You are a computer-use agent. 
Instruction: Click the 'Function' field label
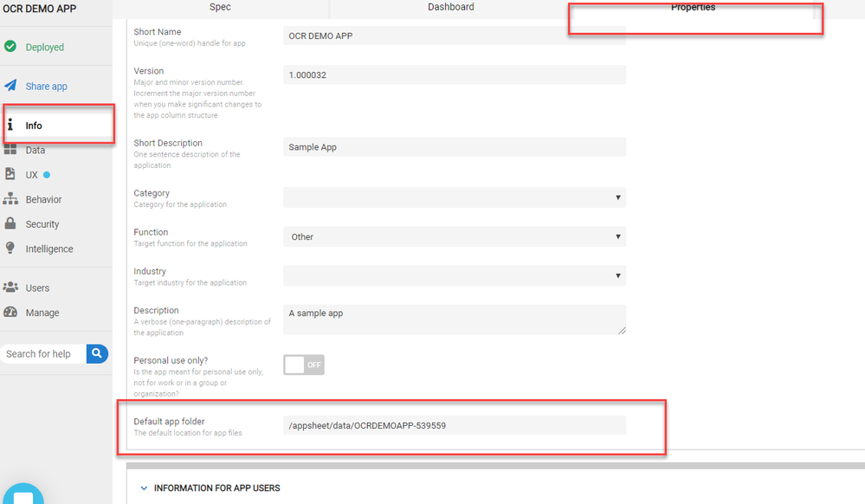151,232
